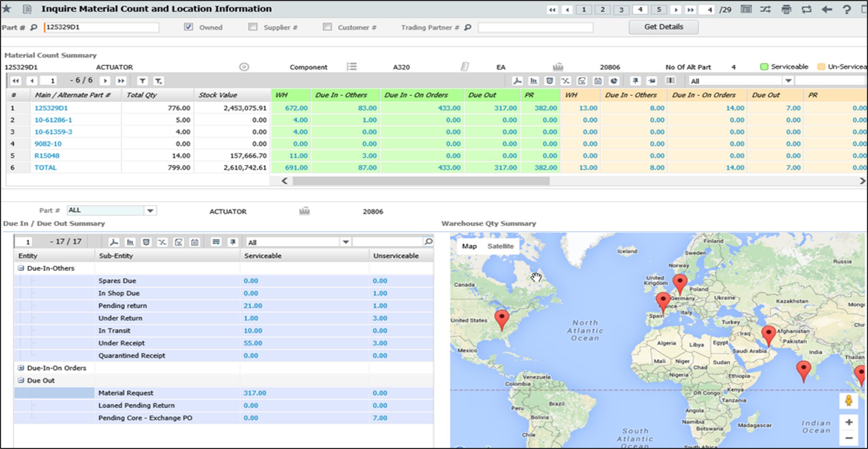Click the favorites star icon near the title
Screen dimensions: 868x449
pyautogui.click(x=6, y=8)
